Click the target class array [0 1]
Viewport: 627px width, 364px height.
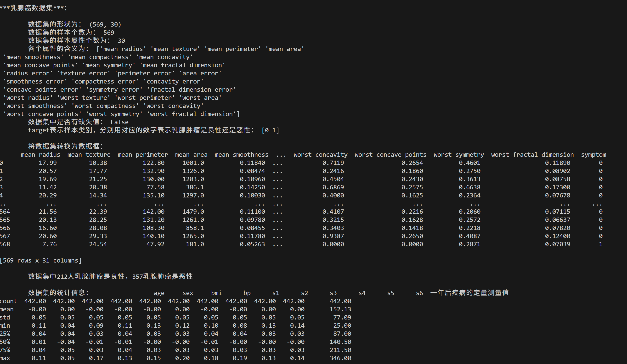coord(270,130)
